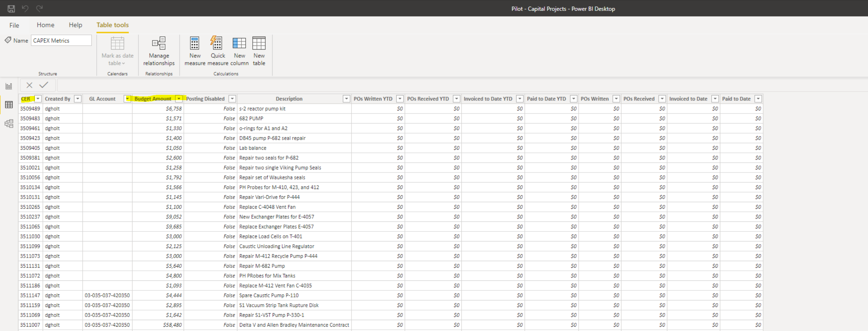Screen dimensions: 868x331
Task: Select the Invoiced to Date YTD header
Action: pyautogui.click(x=488, y=99)
